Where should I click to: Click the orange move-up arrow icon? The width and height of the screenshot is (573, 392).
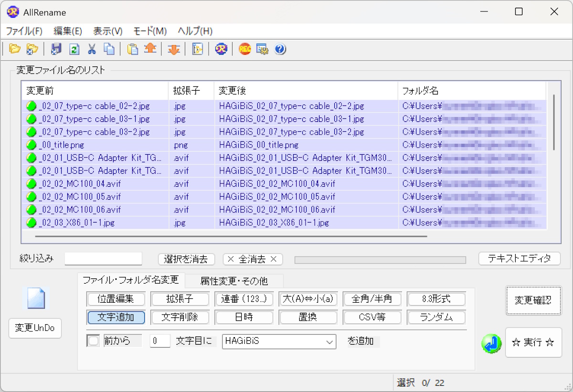tap(150, 49)
